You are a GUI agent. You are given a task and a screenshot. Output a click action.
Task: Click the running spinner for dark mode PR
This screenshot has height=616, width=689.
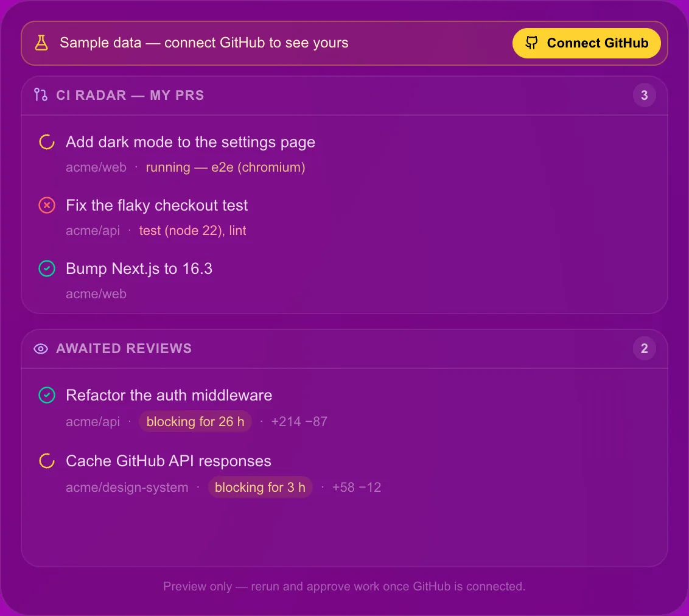[47, 142]
